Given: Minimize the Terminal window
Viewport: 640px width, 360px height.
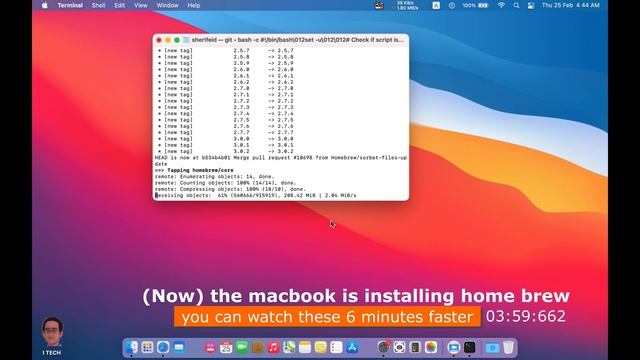Looking at the screenshot, I should (x=168, y=40).
